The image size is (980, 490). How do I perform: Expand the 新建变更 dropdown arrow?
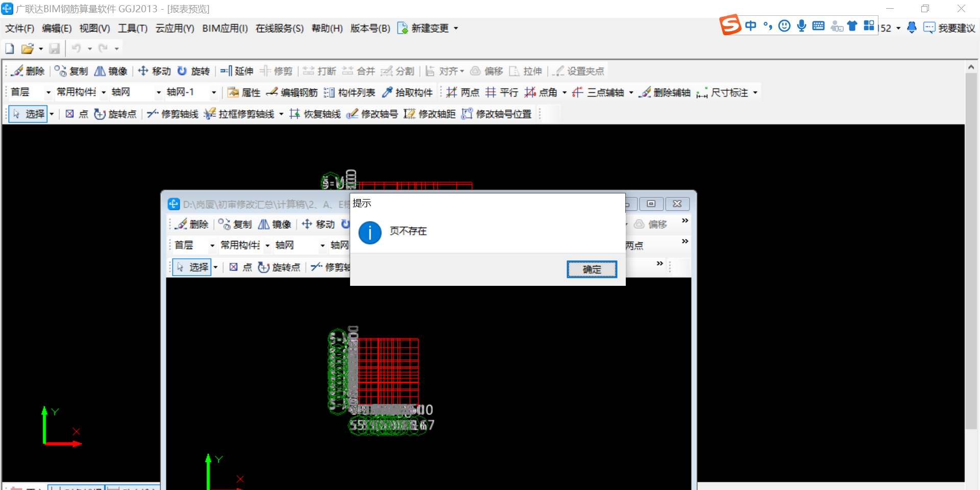click(x=456, y=28)
